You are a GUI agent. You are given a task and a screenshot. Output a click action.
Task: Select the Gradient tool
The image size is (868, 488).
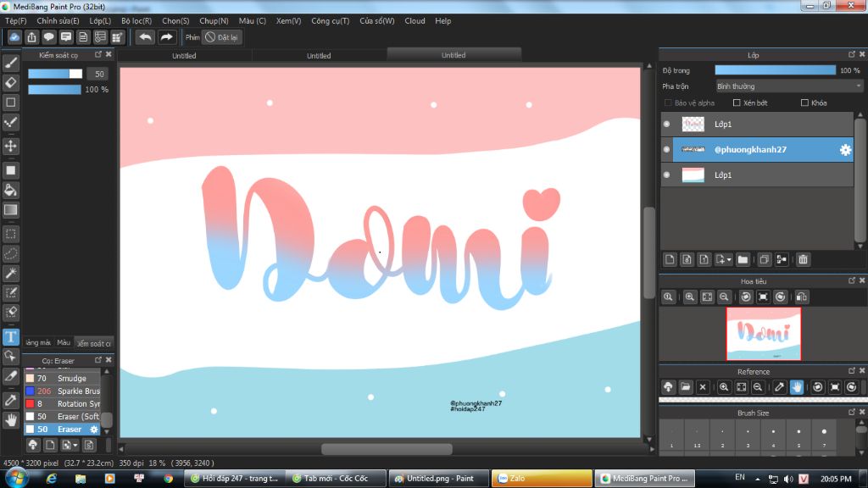(10, 210)
